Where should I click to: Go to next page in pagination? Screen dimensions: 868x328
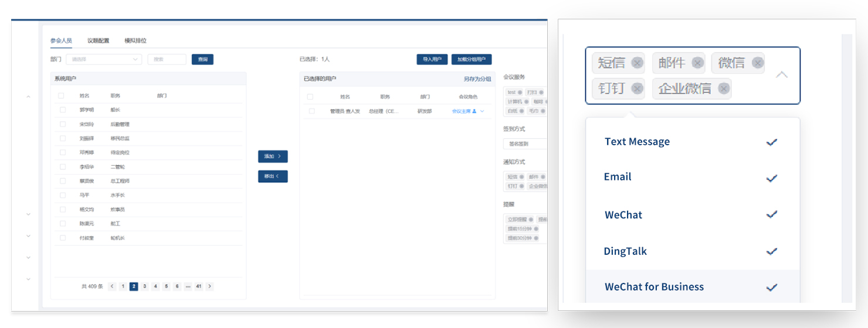(x=210, y=286)
